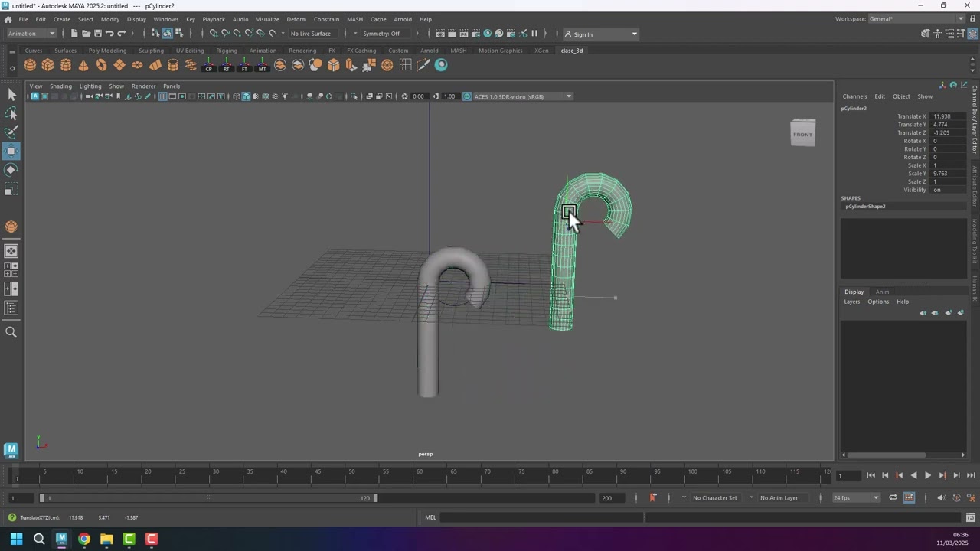Open the Animation menu set dropdown

coord(31,34)
